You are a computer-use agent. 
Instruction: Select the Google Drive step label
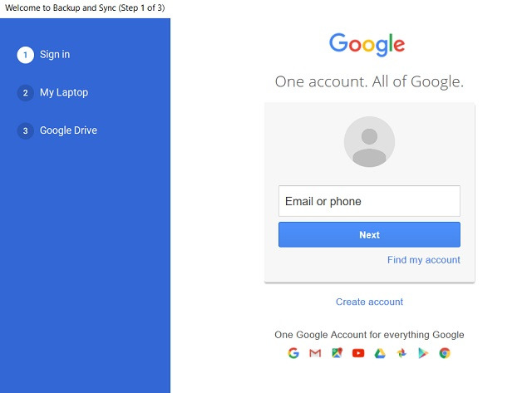[68, 130]
